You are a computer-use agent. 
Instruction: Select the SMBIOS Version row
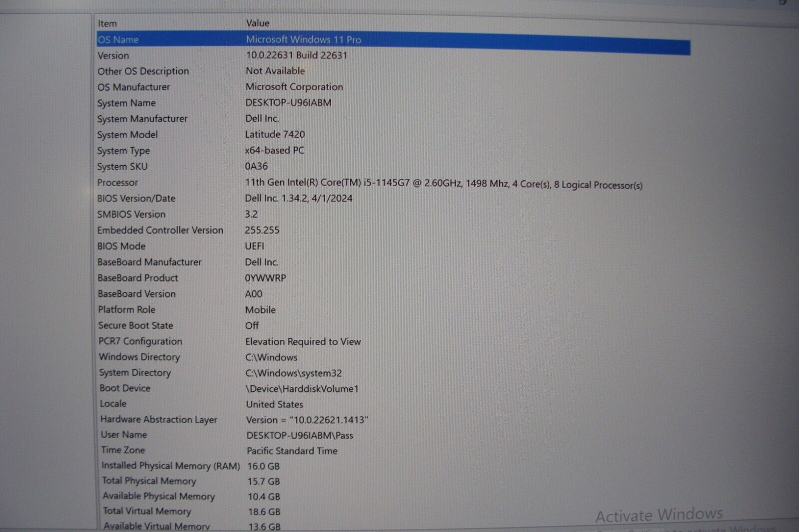click(x=131, y=214)
